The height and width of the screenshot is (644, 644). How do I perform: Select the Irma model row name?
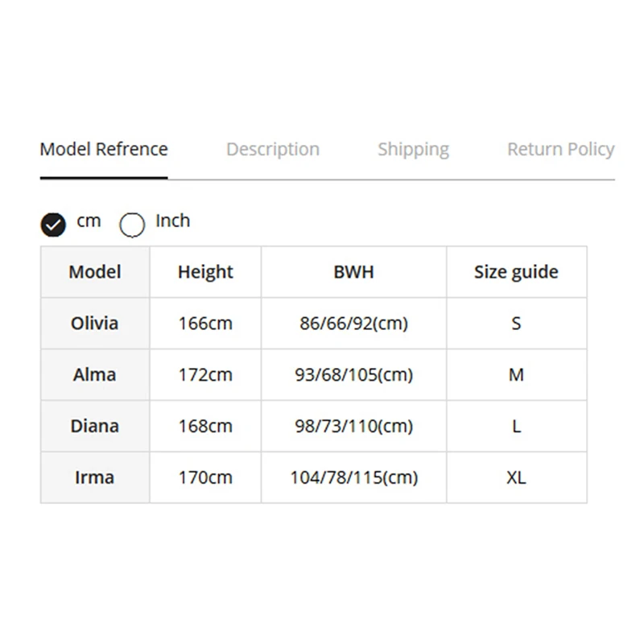point(95,477)
